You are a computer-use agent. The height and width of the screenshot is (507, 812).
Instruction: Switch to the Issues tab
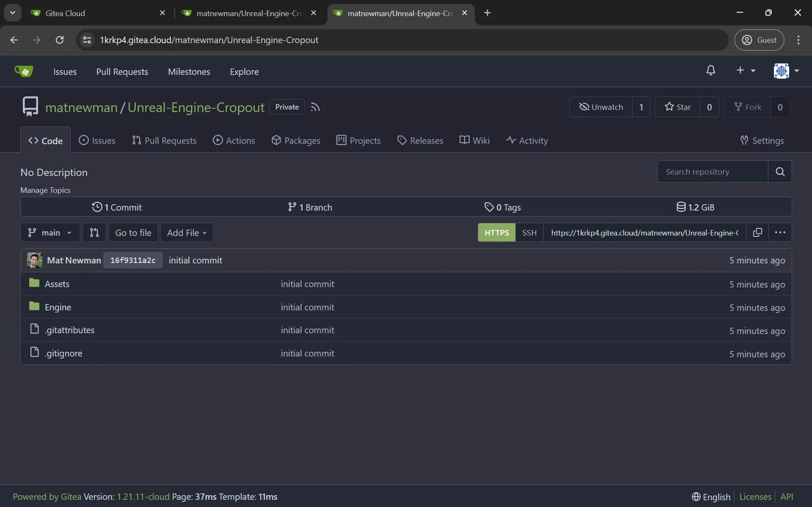click(97, 140)
